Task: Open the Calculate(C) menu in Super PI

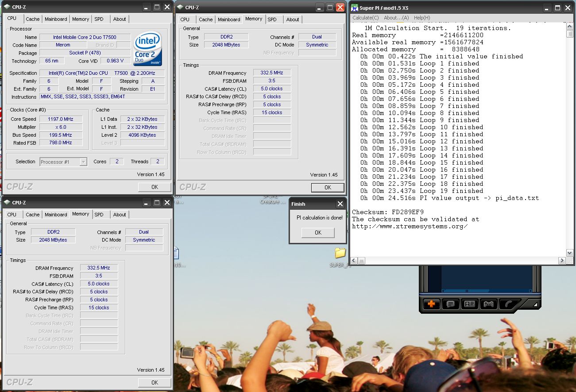Action: [x=365, y=18]
